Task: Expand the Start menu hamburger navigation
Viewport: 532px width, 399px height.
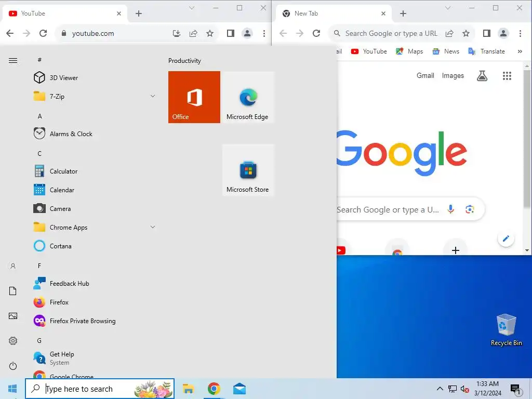Action: pyautogui.click(x=13, y=61)
